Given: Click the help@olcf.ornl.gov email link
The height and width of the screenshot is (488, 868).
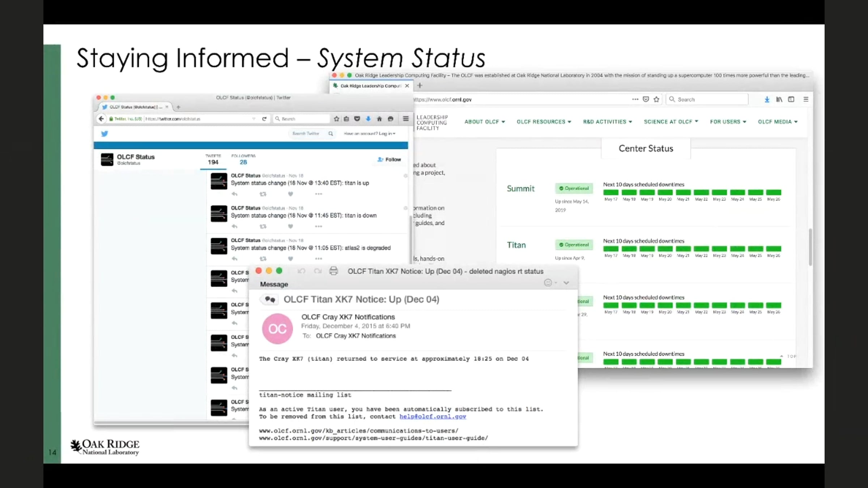Looking at the screenshot, I should (x=433, y=416).
